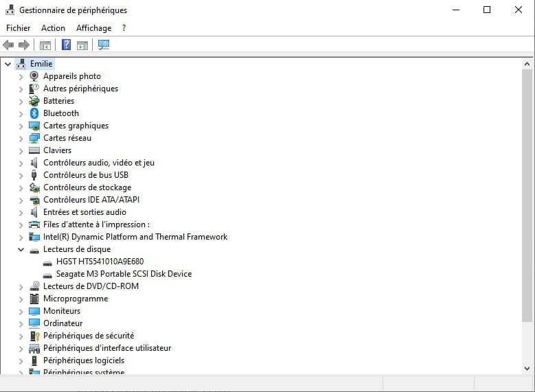Collapse the Lecteurs de disque category
535x392 pixels.
click(x=21, y=249)
